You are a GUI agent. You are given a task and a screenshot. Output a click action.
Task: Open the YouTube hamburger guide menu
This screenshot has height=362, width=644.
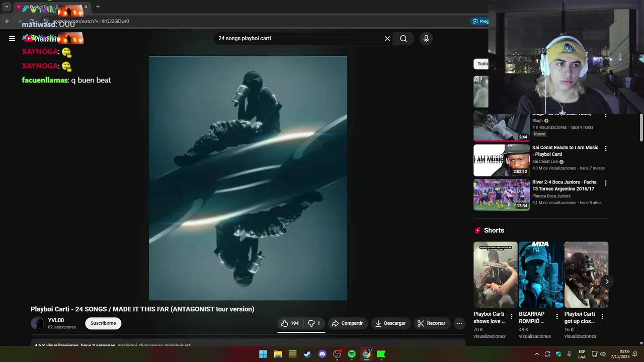(12, 39)
